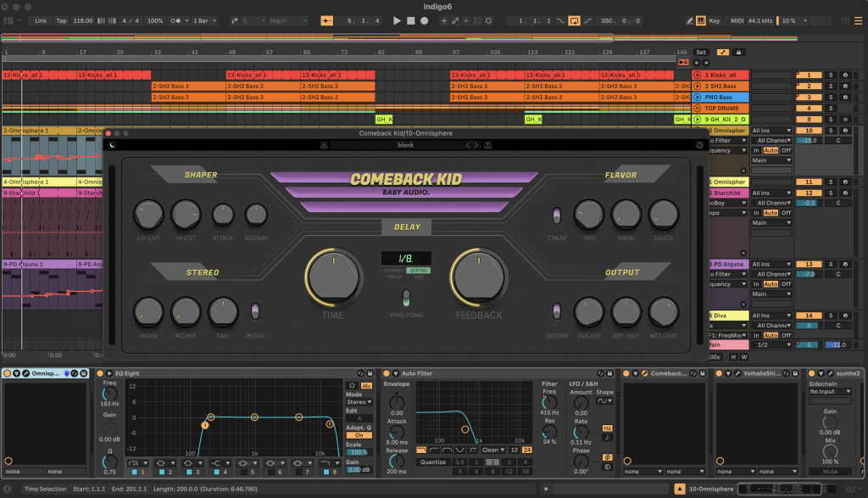
Task: Open the 1 Bar quantization dropdown
Action: tap(203, 20)
